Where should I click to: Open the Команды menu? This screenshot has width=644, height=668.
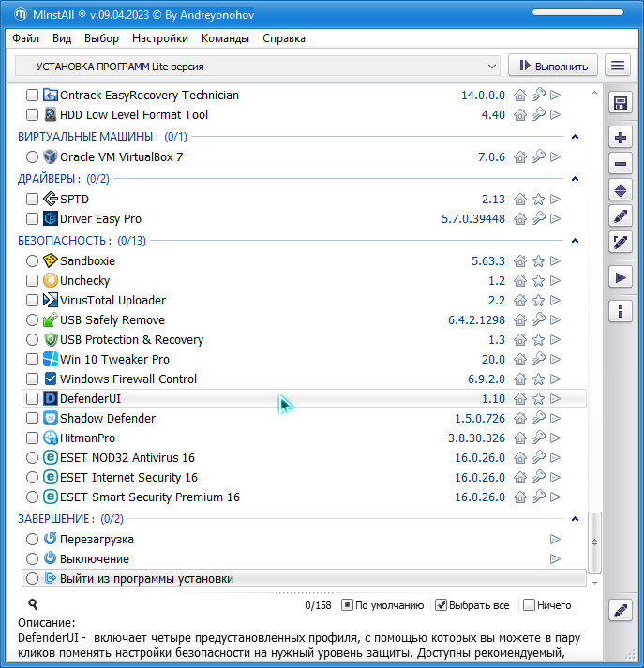(x=225, y=38)
